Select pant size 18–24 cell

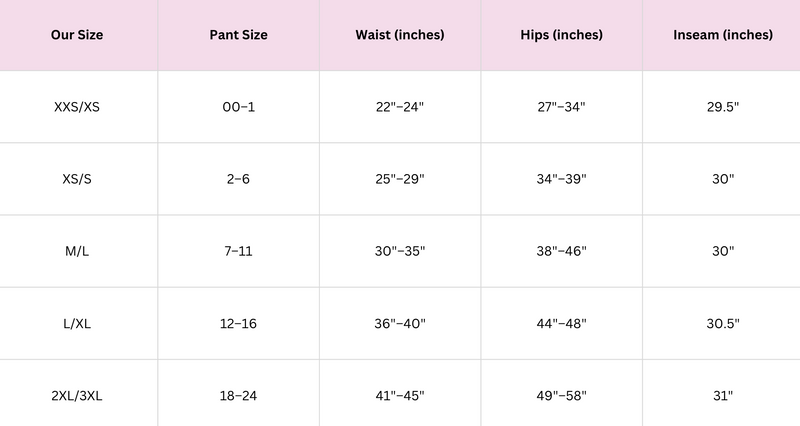(238, 395)
